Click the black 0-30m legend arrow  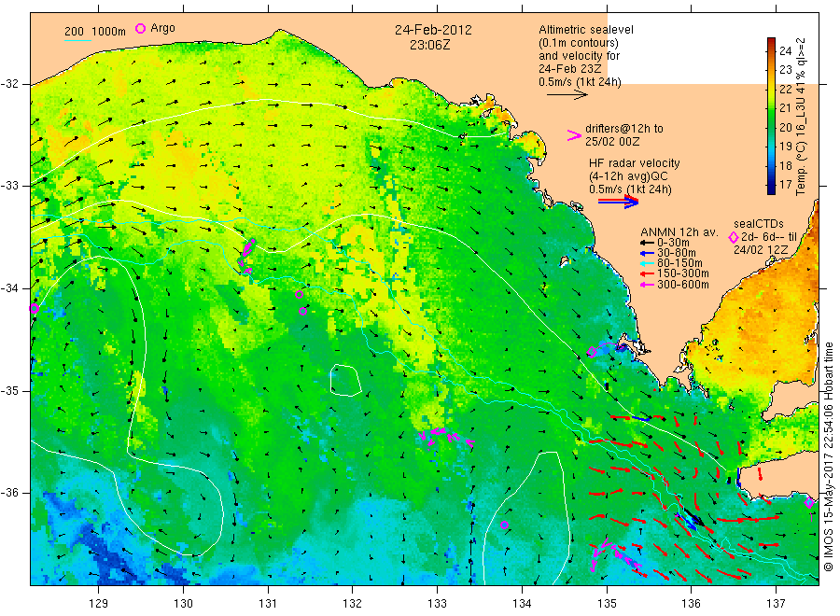click(647, 243)
